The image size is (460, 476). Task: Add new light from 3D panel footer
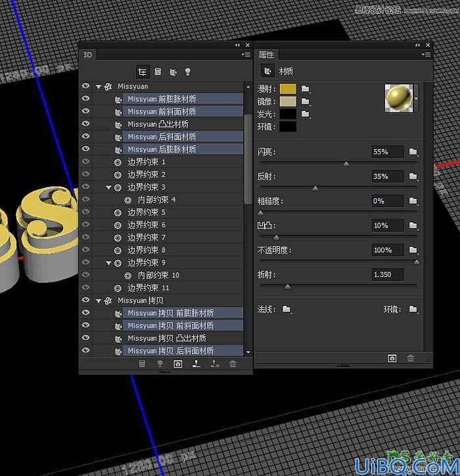(x=160, y=364)
